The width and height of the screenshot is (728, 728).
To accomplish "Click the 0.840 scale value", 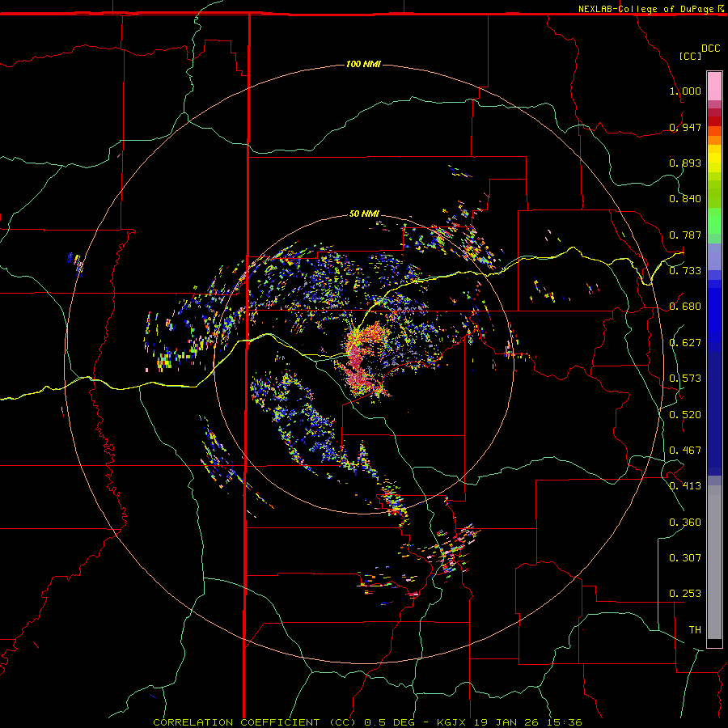I will click(685, 199).
